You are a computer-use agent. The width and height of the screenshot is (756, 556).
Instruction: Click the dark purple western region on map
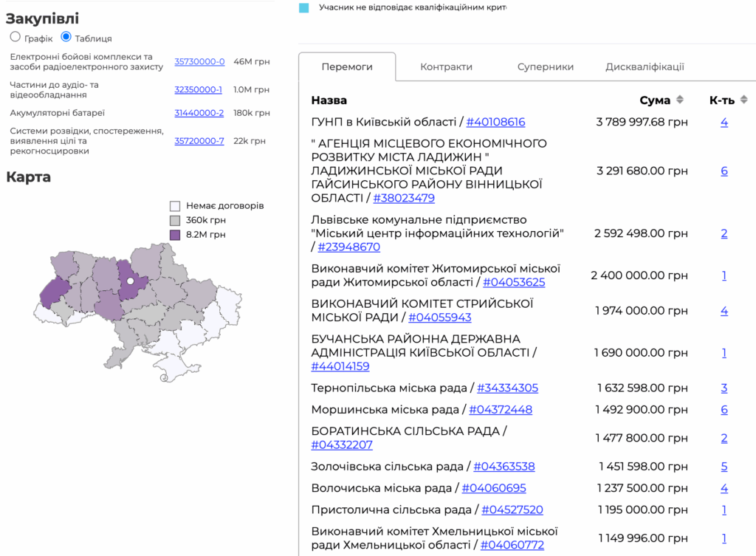pyautogui.click(x=54, y=292)
